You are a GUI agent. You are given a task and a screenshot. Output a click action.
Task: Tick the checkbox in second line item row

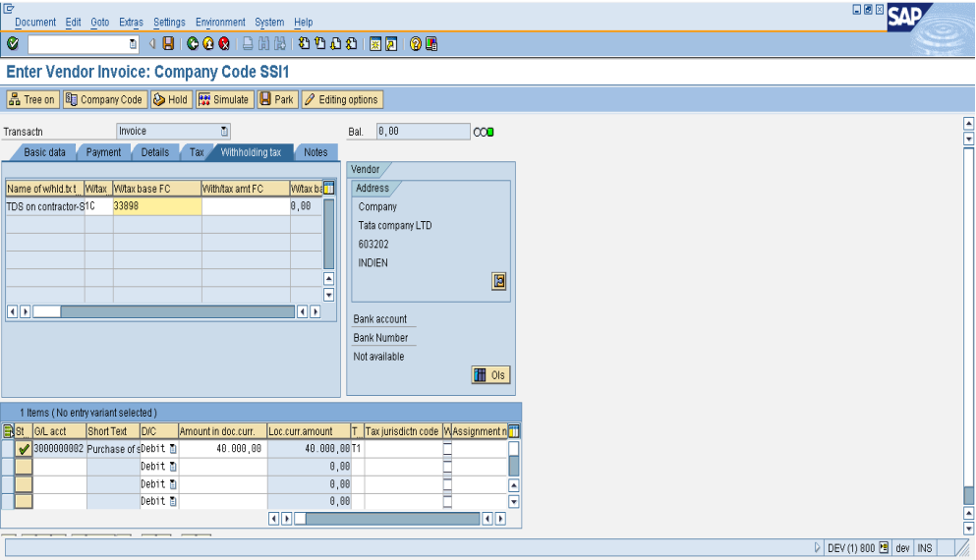pyautogui.click(x=448, y=467)
